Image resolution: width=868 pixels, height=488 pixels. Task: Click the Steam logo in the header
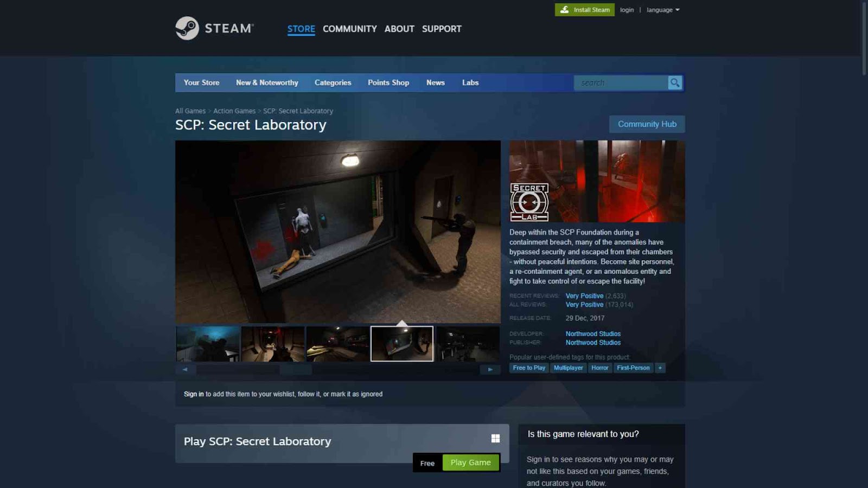[x=214, y=28]
